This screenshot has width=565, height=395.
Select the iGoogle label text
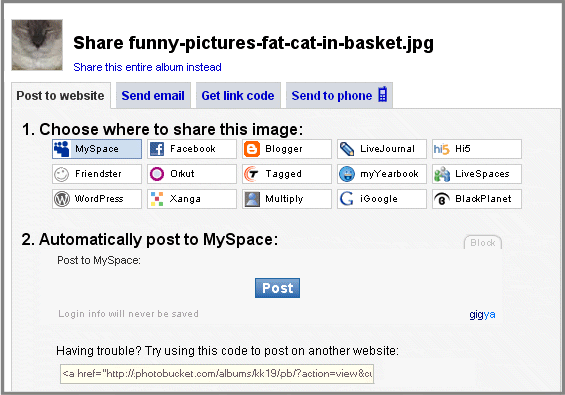379,199
